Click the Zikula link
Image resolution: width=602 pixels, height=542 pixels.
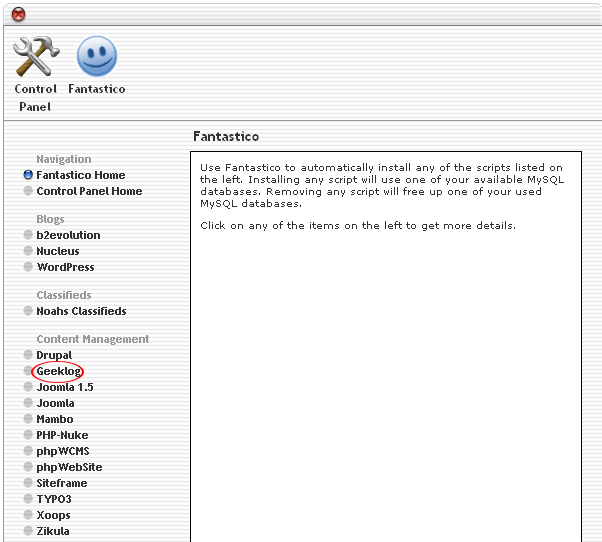click(53, 531)
